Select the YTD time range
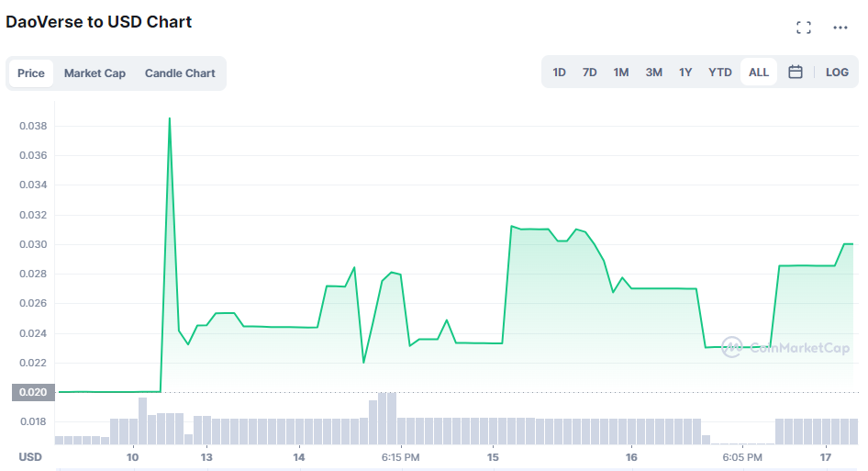868x471 pixels. [719, 72]
